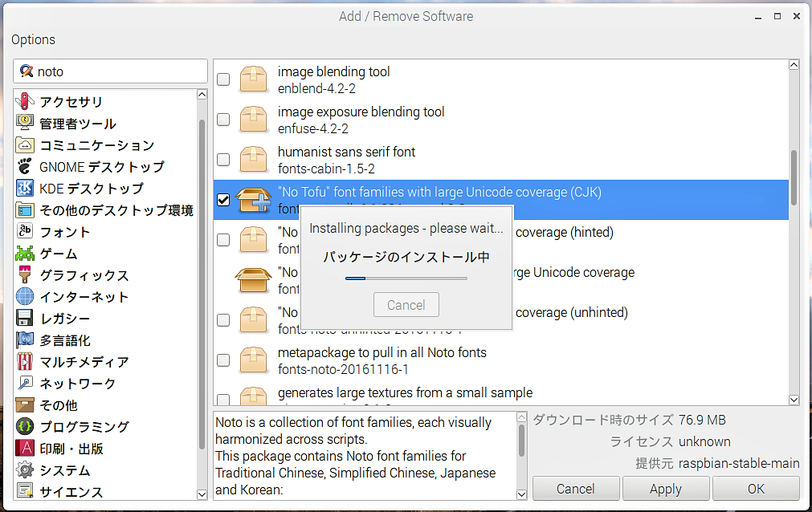Click "generates large textures from a small sample"
Screen dimensions: 812x512
pyautogui.click(x=405, y=393)
